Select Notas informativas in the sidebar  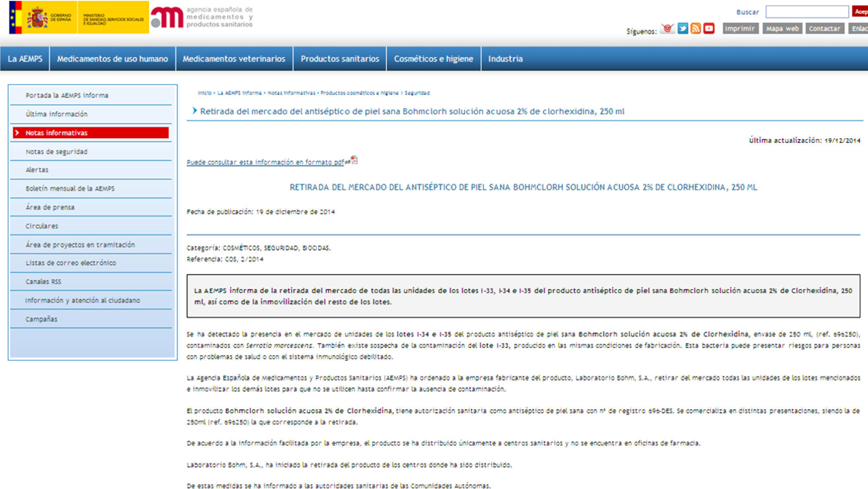click(x=56, y=133)
